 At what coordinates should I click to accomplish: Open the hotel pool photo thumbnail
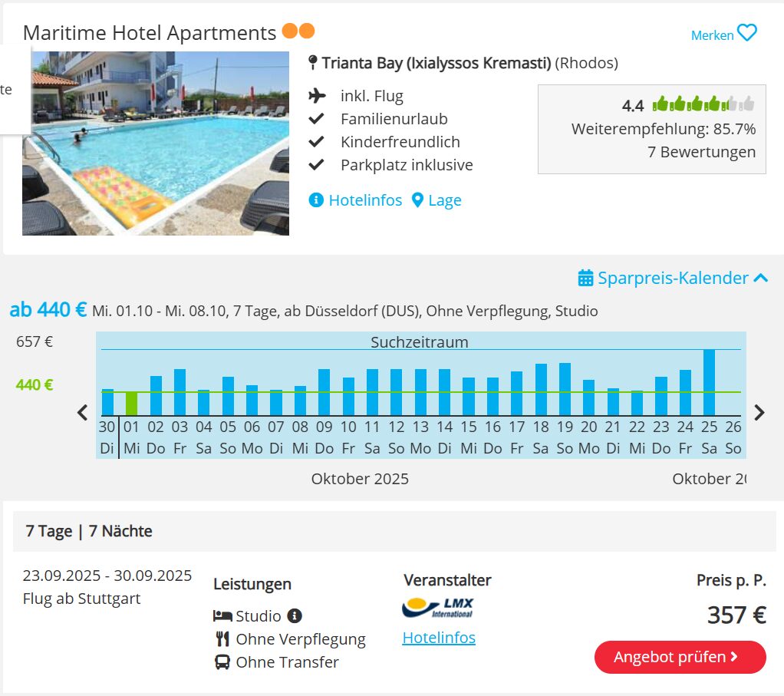point(156,143)
